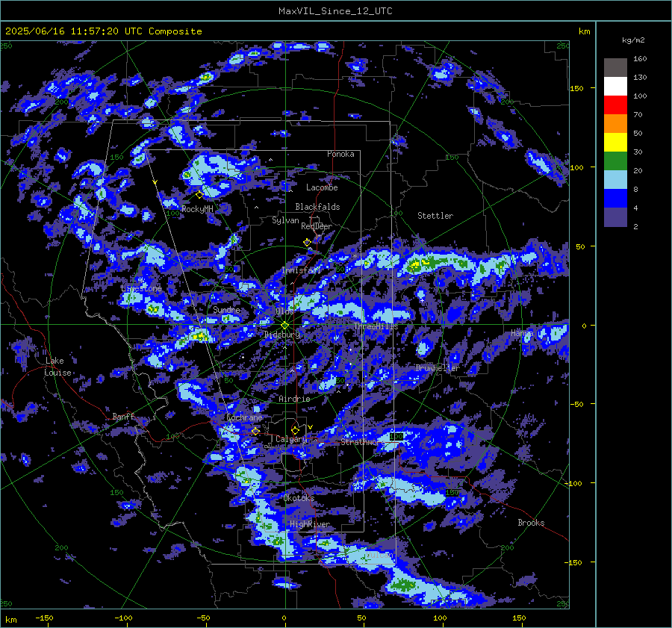Click the ThreeHills label
The width and height of the screenshot is (672, 628).
coord(376,326)
